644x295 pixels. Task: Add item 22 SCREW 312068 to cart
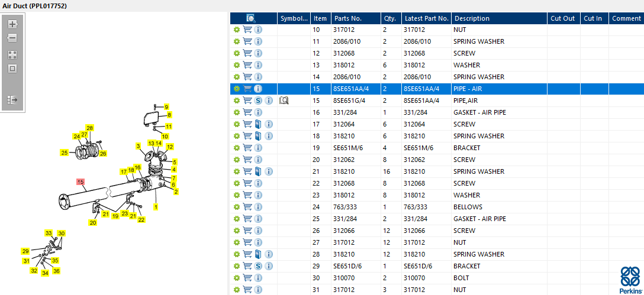click(247, 183)
